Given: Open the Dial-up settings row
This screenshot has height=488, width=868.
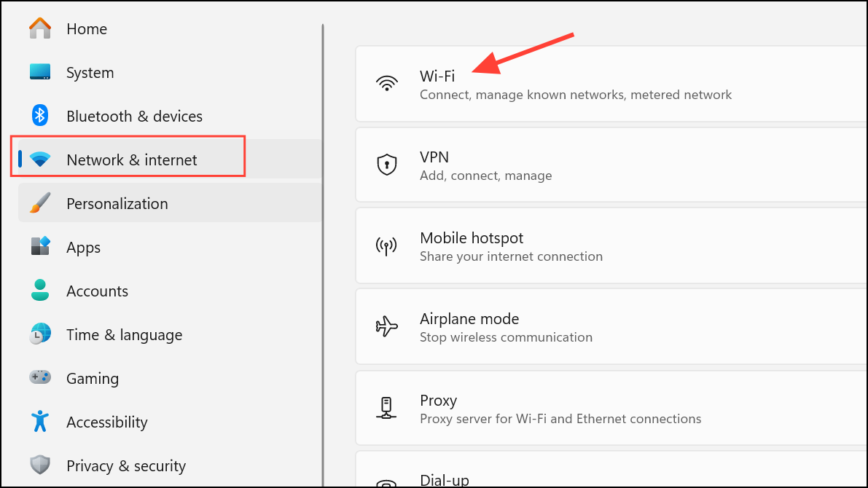Looking at the screenshot, I should point(583,477).
